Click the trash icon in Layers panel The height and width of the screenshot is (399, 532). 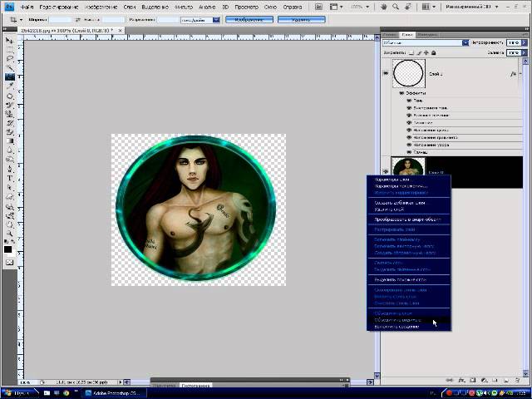click(x=517, y=381)
